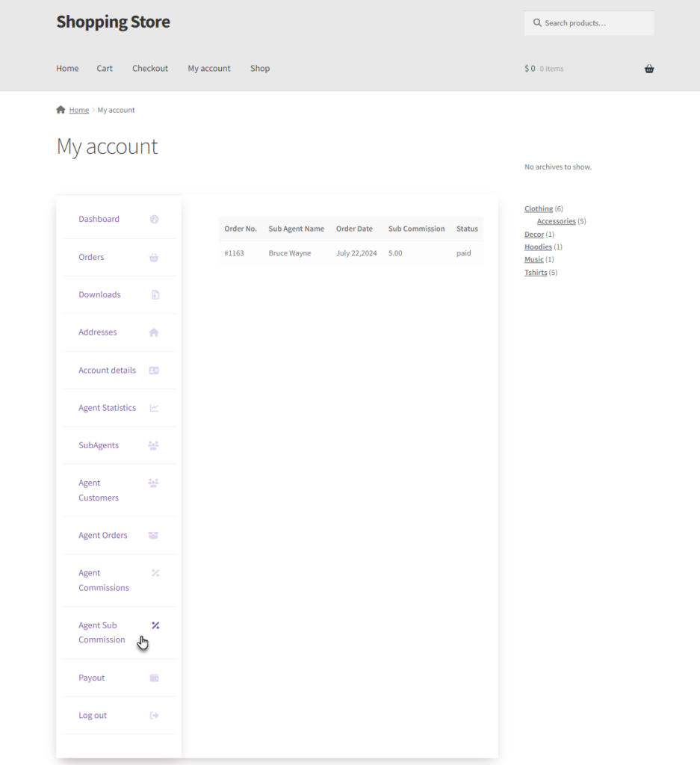Click the shopping basket icon in header
Viewport: 700px width, 765px height.
pos(648,69)
